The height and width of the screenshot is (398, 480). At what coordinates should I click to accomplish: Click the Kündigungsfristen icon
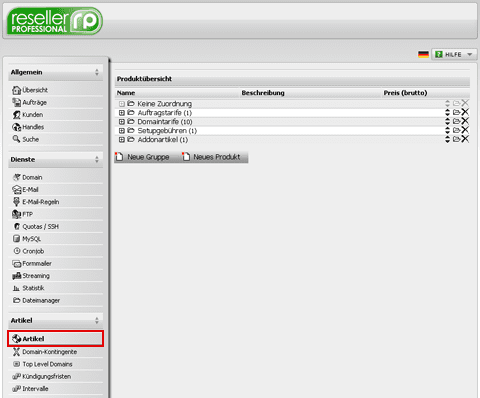click(x=16, y=376)
